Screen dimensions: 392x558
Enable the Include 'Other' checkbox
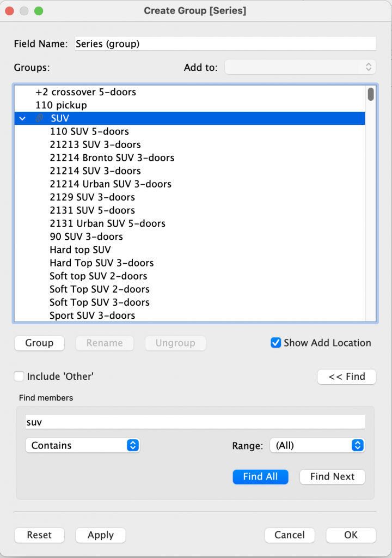click(x=20, y=376)
